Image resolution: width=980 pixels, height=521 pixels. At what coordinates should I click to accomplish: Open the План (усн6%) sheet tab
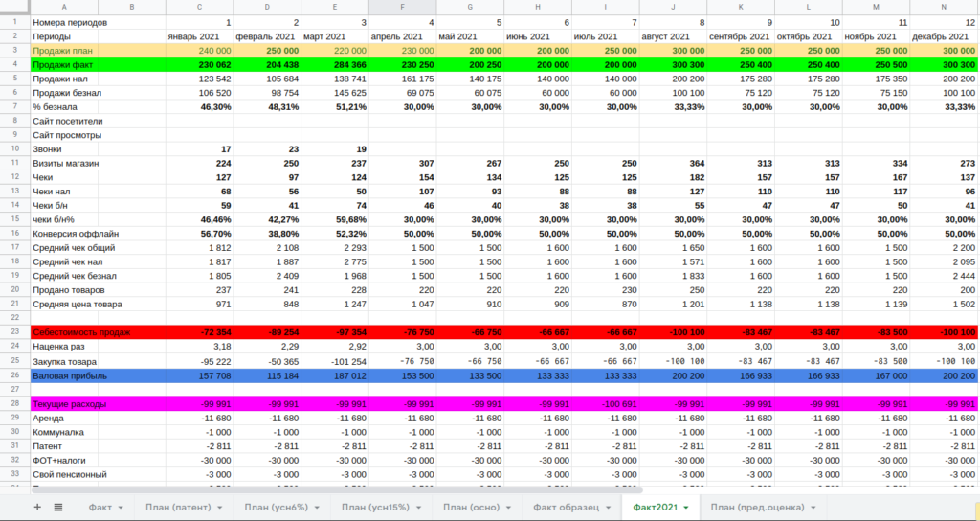point(277,508)
